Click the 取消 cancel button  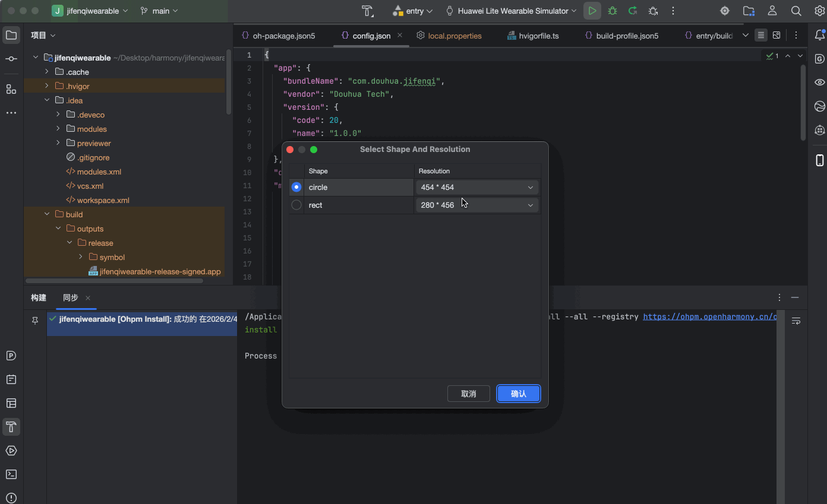tap(468, 394)
